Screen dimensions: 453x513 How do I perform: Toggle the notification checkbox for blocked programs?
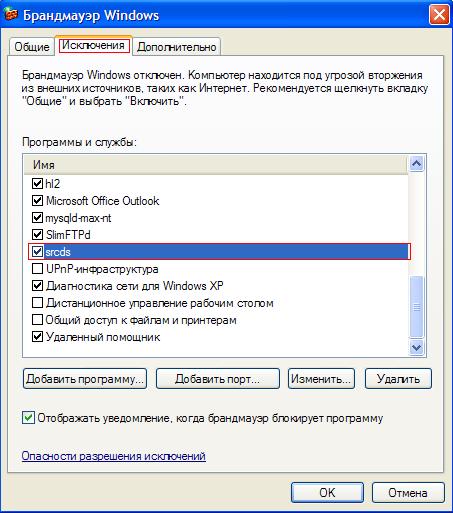tap(28, 418)
